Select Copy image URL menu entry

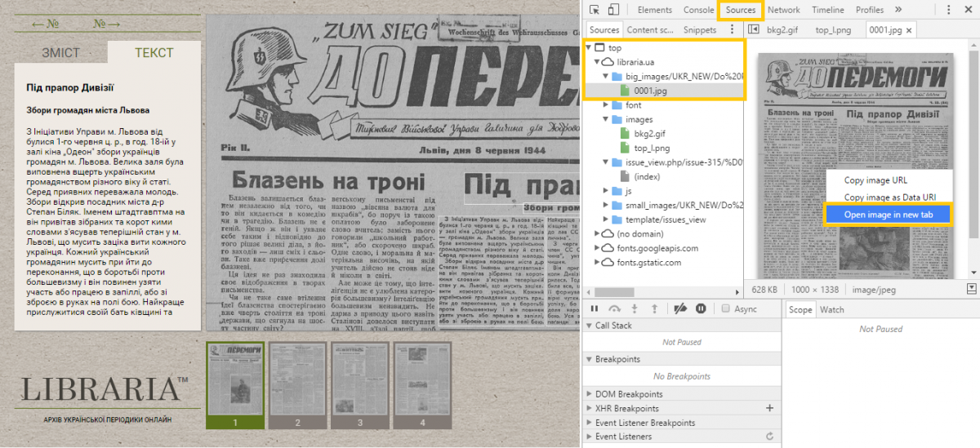pos(875,180)
